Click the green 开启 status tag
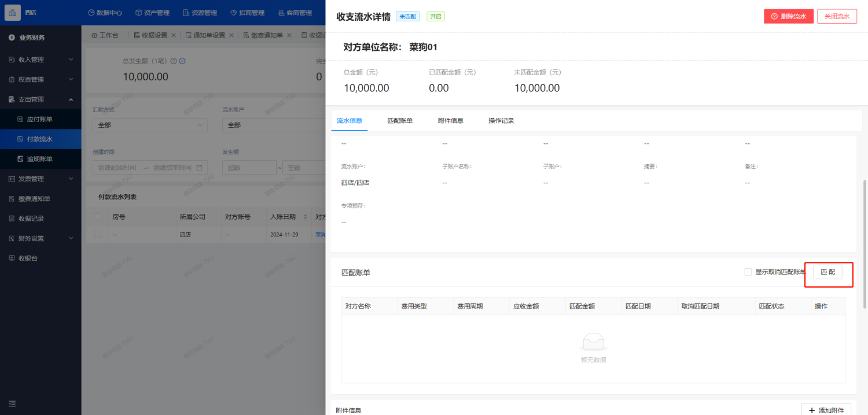Viewport: 868px width, 415px height. [x=436, y=16]
